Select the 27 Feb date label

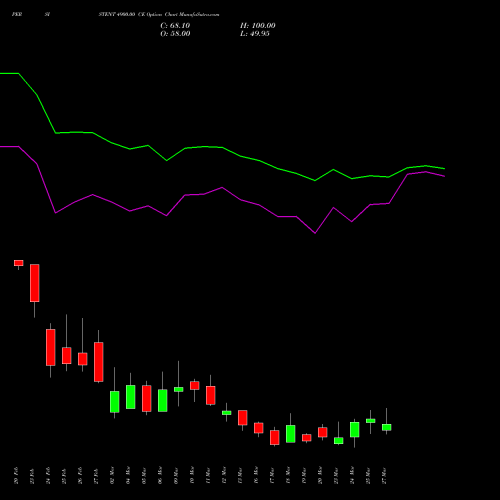(97, 476)
